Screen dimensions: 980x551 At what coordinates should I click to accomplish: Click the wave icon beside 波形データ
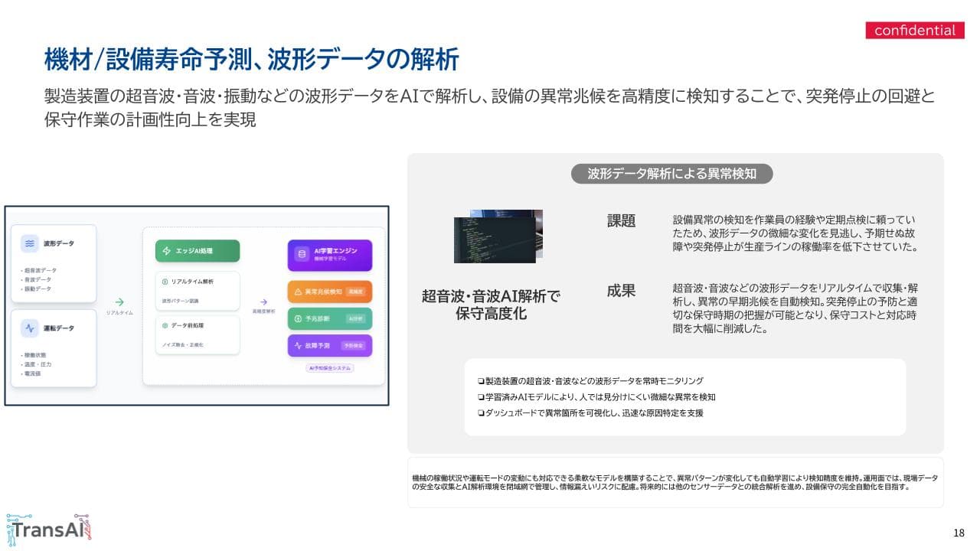pos(30,243)
